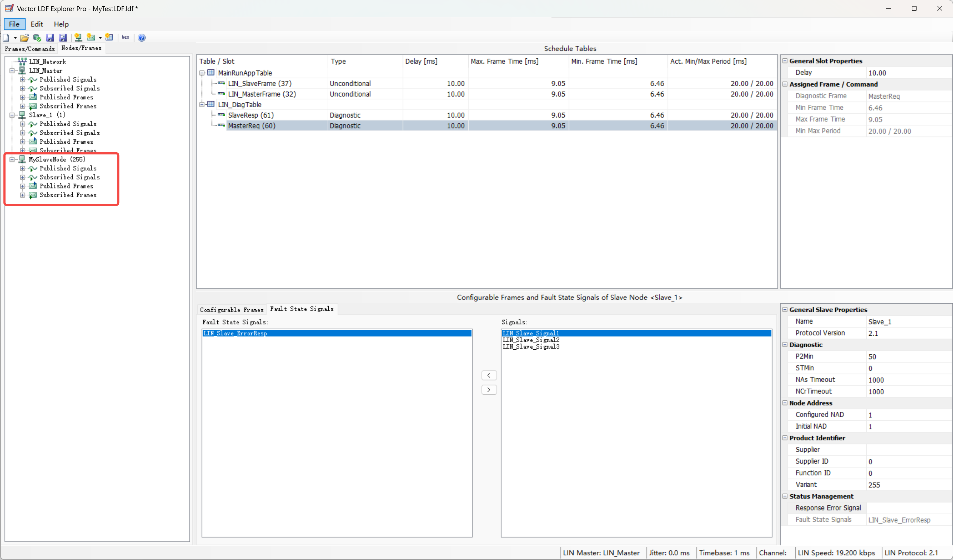Click Subscribed Signals icon under MySlaveNode

click(33, 177)
